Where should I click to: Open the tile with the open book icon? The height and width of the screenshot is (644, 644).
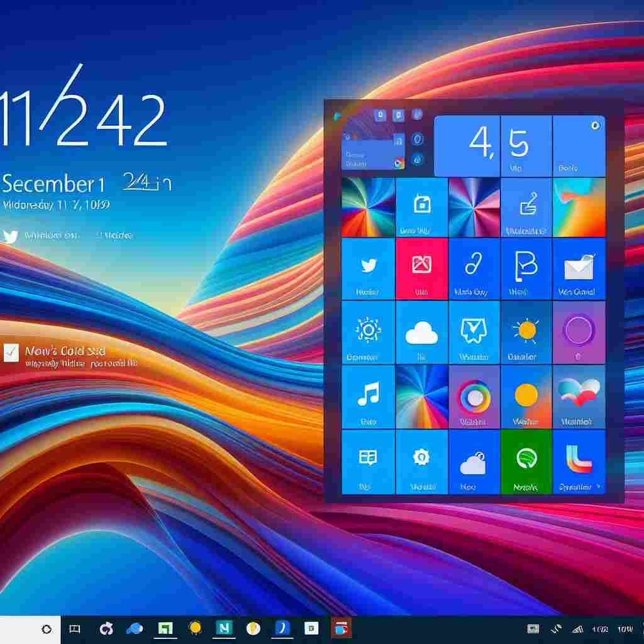(x=368, y=462)
